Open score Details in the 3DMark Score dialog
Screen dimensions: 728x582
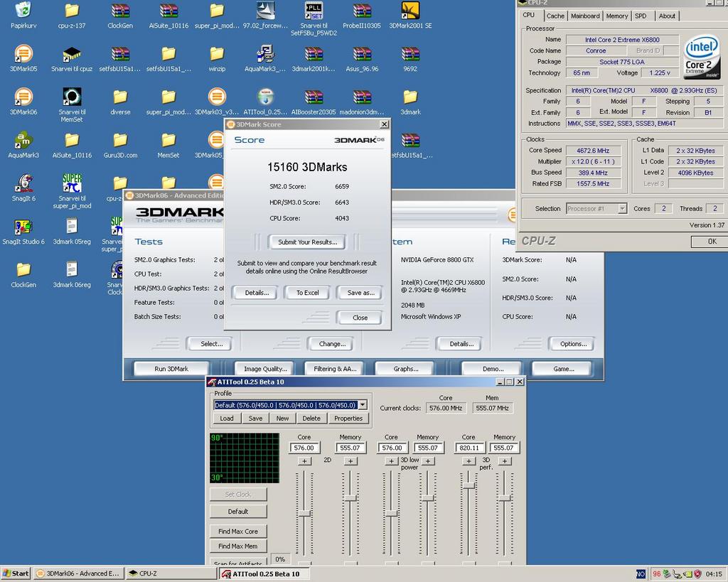click(257, 293)
